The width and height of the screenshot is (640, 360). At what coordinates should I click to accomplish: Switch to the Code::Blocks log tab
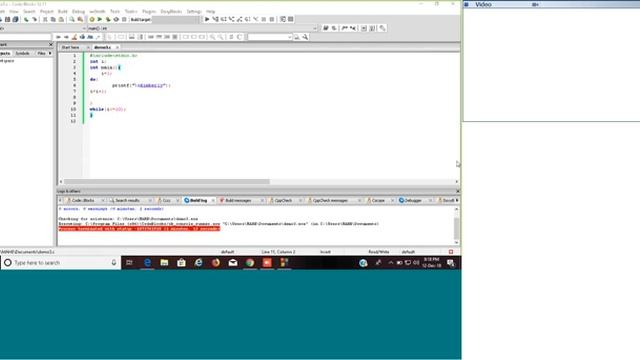(83, 200)
